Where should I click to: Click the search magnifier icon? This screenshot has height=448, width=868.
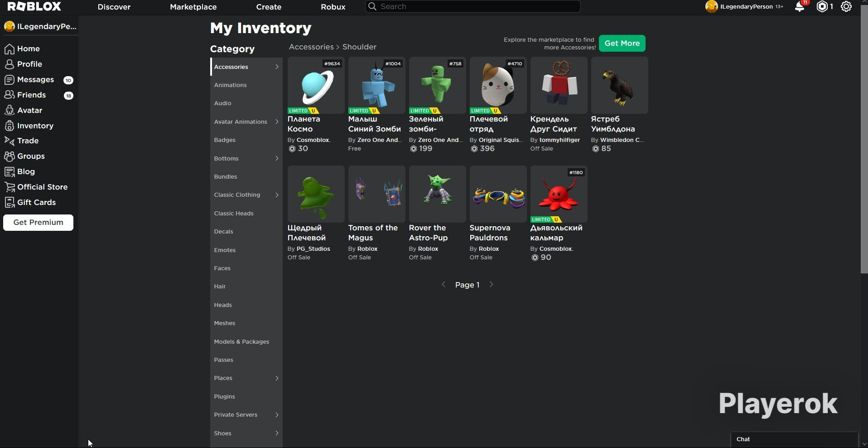click(372, 6)
